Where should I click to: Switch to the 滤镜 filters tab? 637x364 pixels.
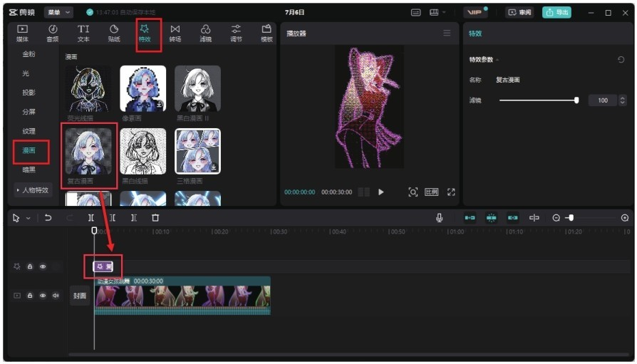(x=205, y=33)
